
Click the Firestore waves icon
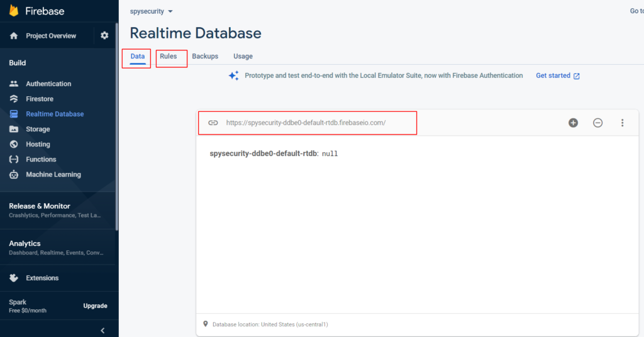(x=14, y=99)
